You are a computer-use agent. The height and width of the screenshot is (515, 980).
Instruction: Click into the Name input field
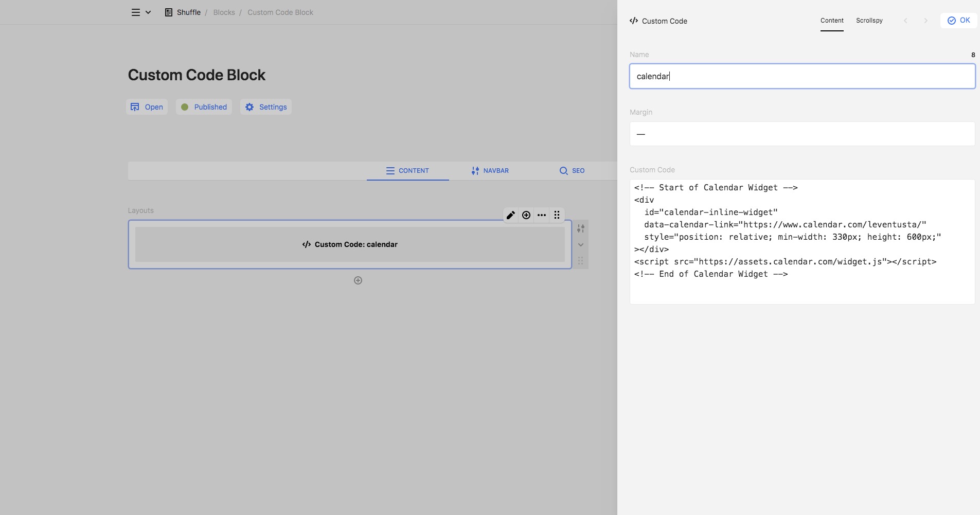coord(801,76)
